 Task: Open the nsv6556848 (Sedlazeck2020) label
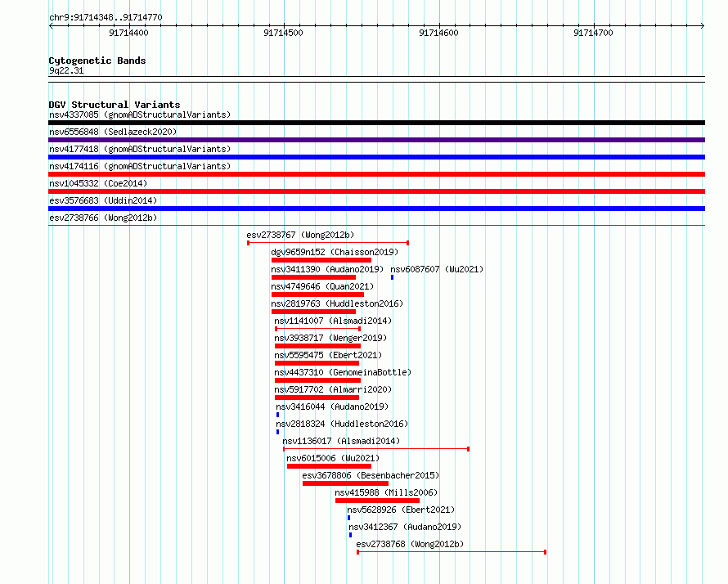(x=113, y=132)
